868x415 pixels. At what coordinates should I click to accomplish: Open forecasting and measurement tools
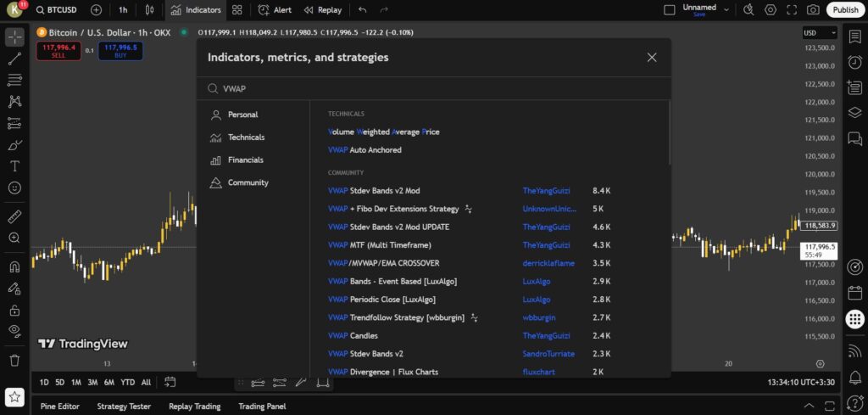(15, 124)
